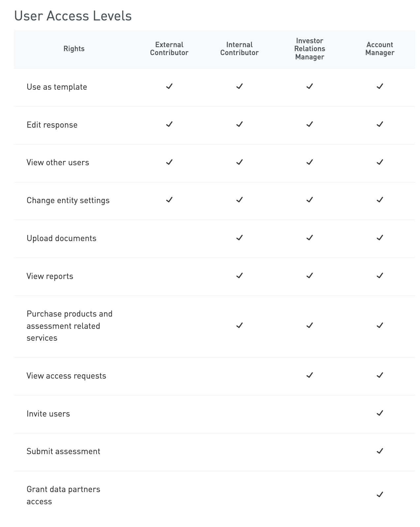Click Internal Contributor checkmark for Upload documents
The width and height of the screenshot is (420, 527).
[239, 238]
